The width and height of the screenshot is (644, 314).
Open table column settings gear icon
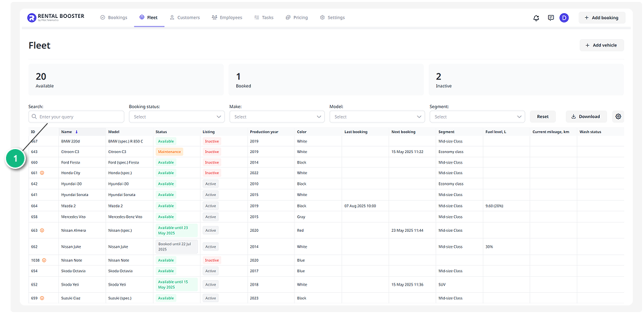pyautogui.click(x=618, y=117)
